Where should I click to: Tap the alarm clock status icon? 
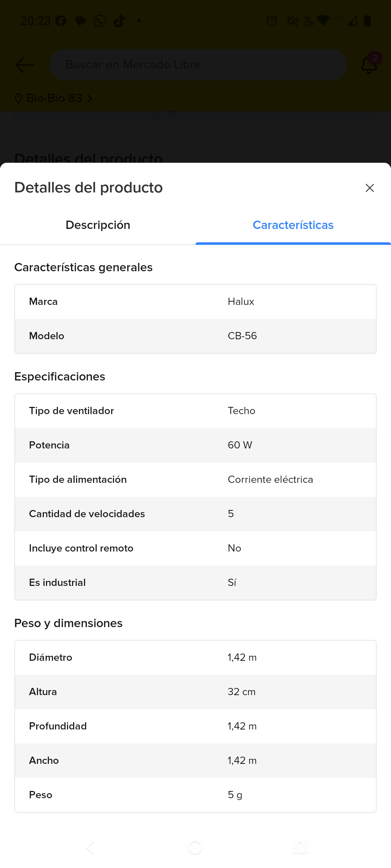click(x=272, y=21)
